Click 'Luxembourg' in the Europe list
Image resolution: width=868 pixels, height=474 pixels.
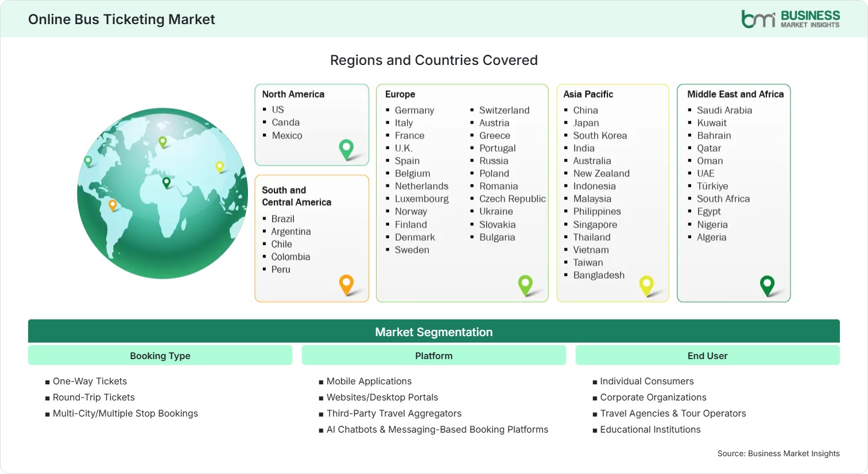pos(422,199)
